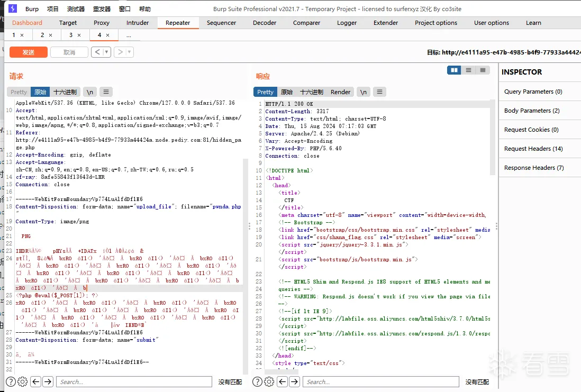Select request 十六进制 hex view

(x=65, y=92)
